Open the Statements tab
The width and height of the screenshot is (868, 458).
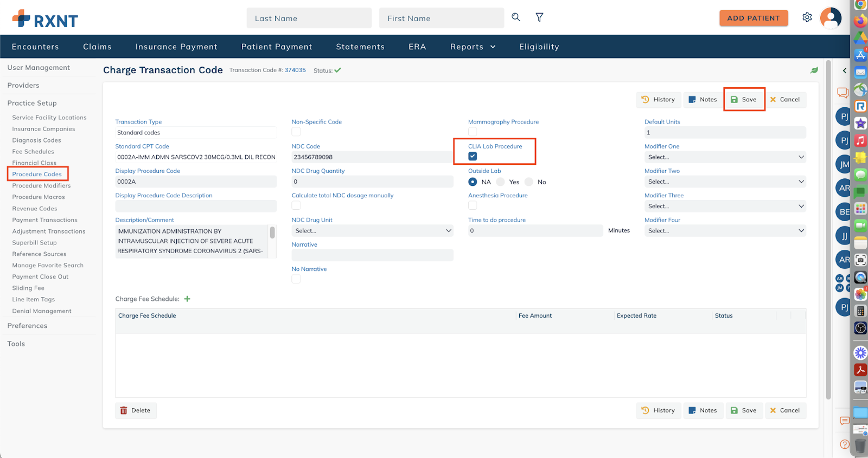tap(360, 47)
